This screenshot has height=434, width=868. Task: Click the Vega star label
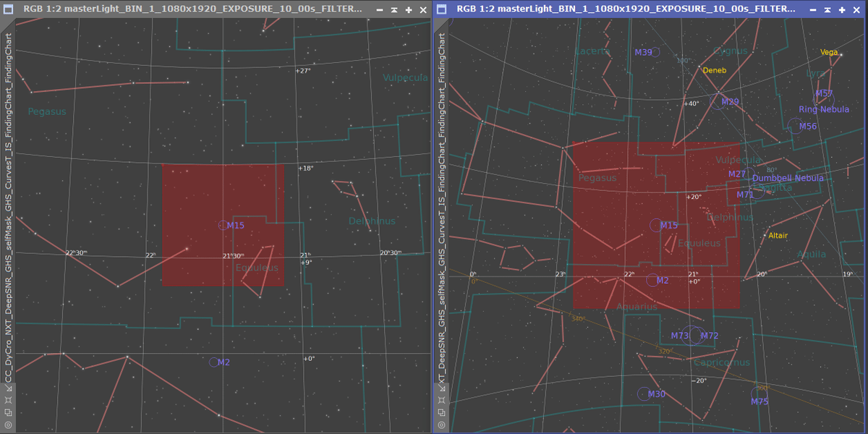tap(830, 52)
